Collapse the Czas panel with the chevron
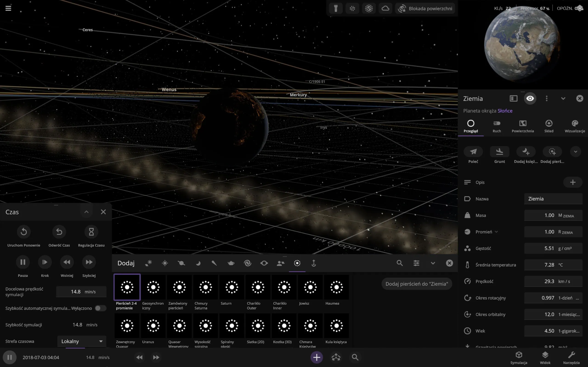 (86, 212)
